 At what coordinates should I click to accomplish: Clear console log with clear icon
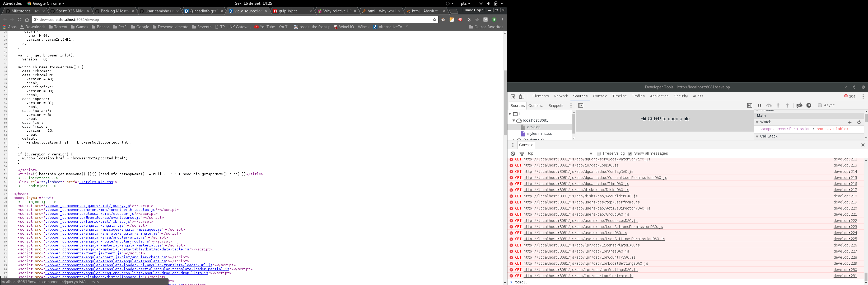pyautogui.click(x=513, y=154)
